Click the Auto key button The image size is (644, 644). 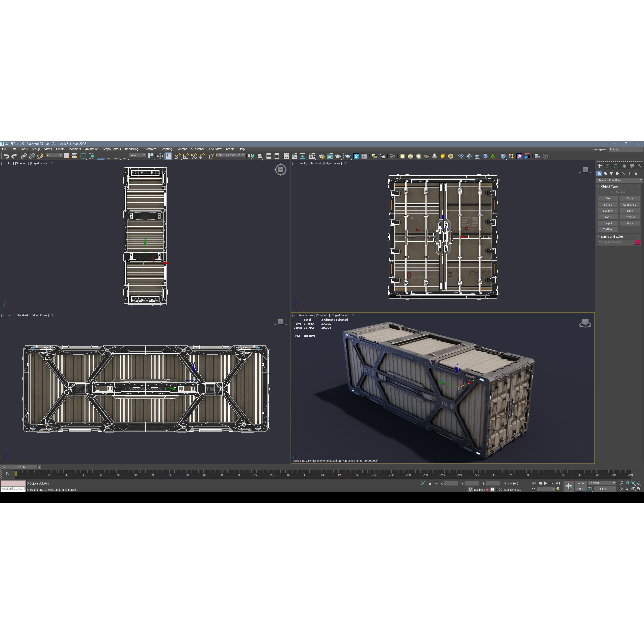(x=581, y=483)
